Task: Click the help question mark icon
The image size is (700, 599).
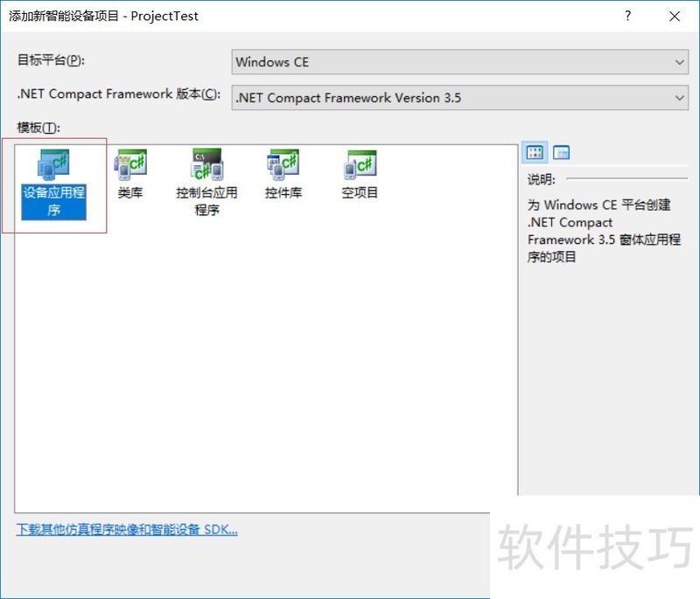Action: pos(627,16)
